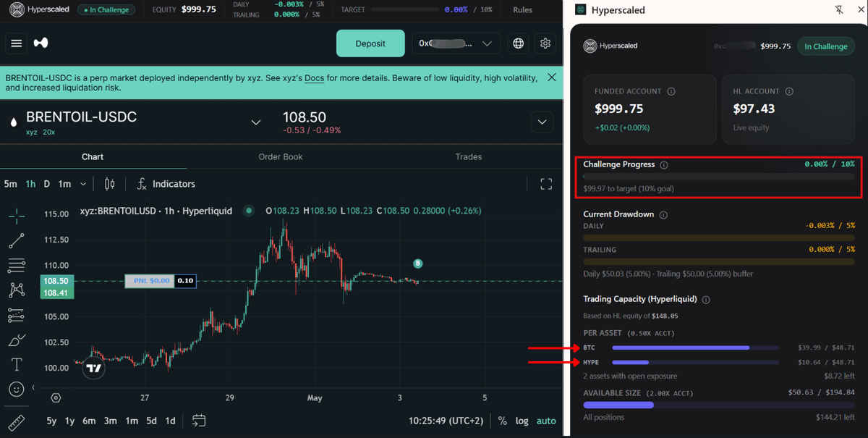The height and width of the screenshot is (438, 868).
Task: Click the BTC per-asset capacity bar
Action: point(696,348)
